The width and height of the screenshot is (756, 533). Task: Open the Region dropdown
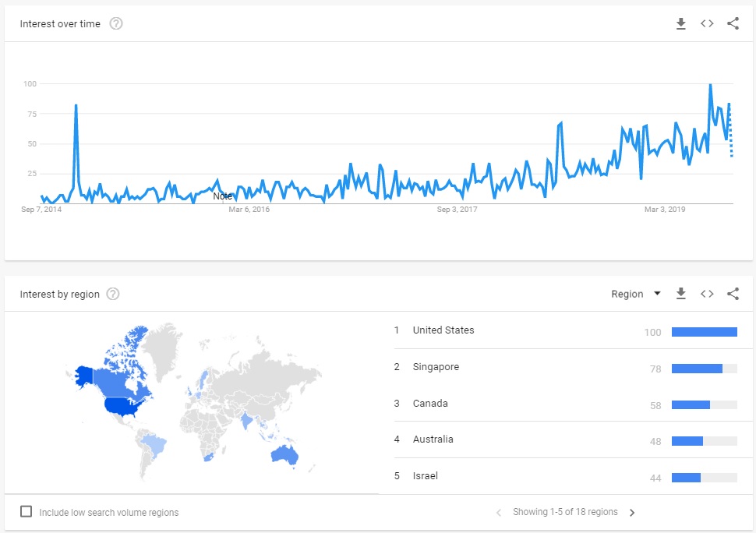(635, 294)
